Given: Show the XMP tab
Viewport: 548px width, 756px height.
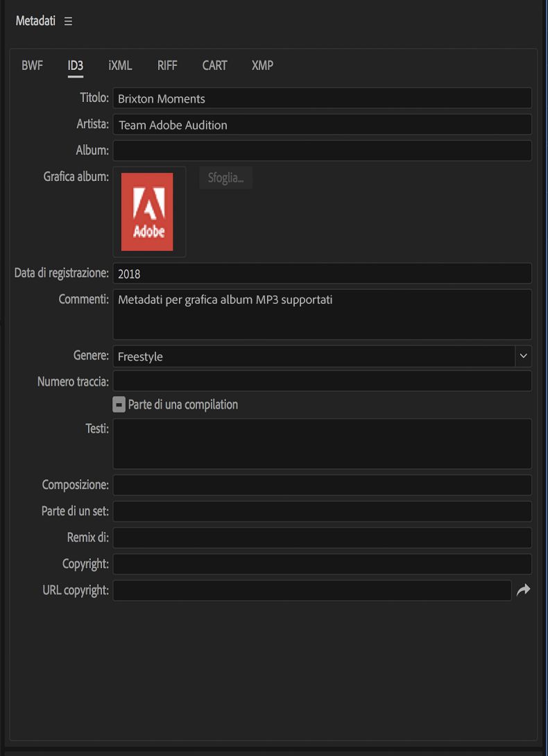Looking at the screenshot, I should click(262, 66).
